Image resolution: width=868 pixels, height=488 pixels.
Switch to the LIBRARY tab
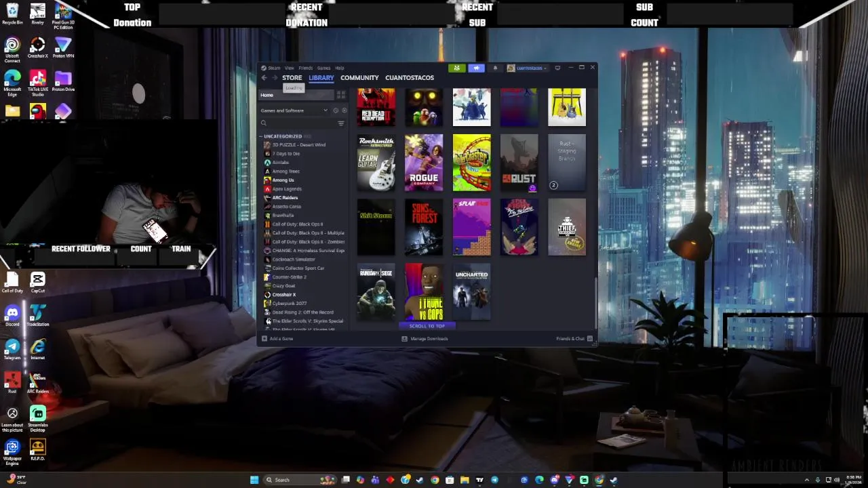tap(321, 78)
